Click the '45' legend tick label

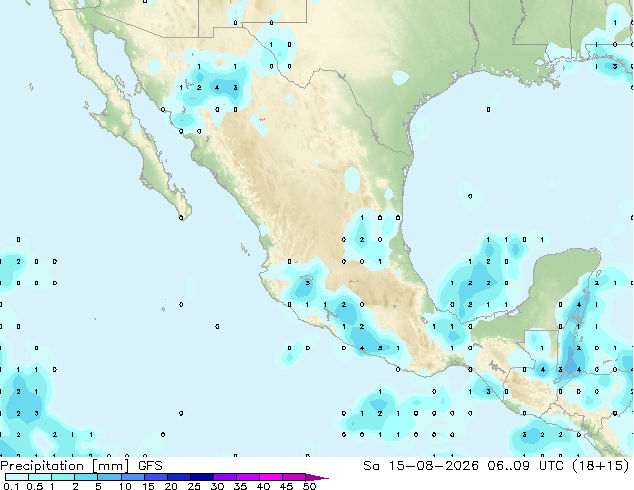(x=286, y=486)
